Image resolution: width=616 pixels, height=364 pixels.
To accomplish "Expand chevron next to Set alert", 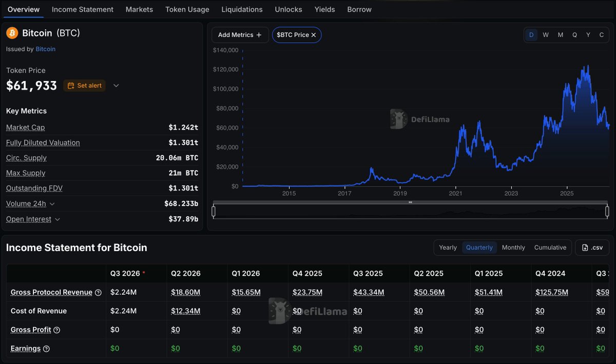I will click(116, 85).
